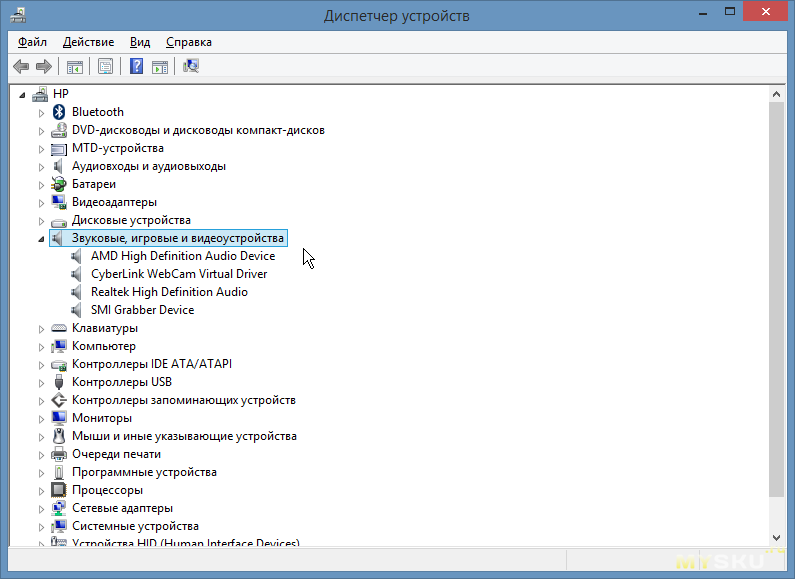Select AMD High Definition Audio Device
The height and width of the screenshot is (579, 795).
coord(183,256)
